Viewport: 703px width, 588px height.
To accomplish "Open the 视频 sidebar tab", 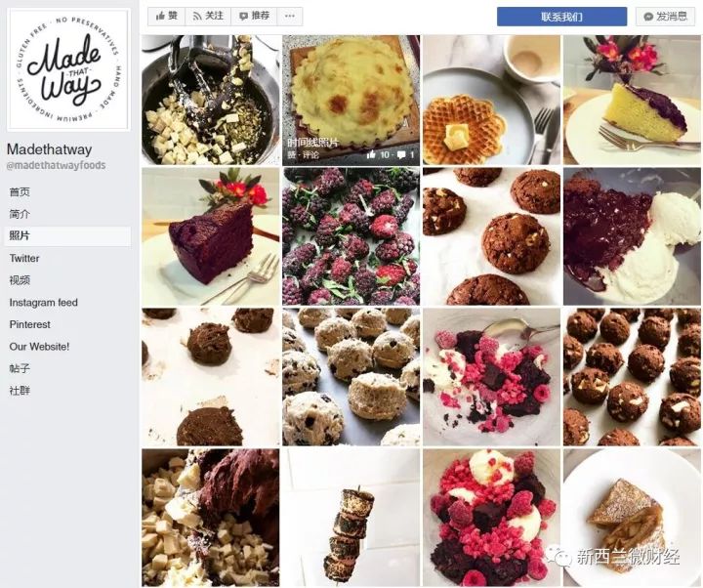I will click(x=20, y=280).
